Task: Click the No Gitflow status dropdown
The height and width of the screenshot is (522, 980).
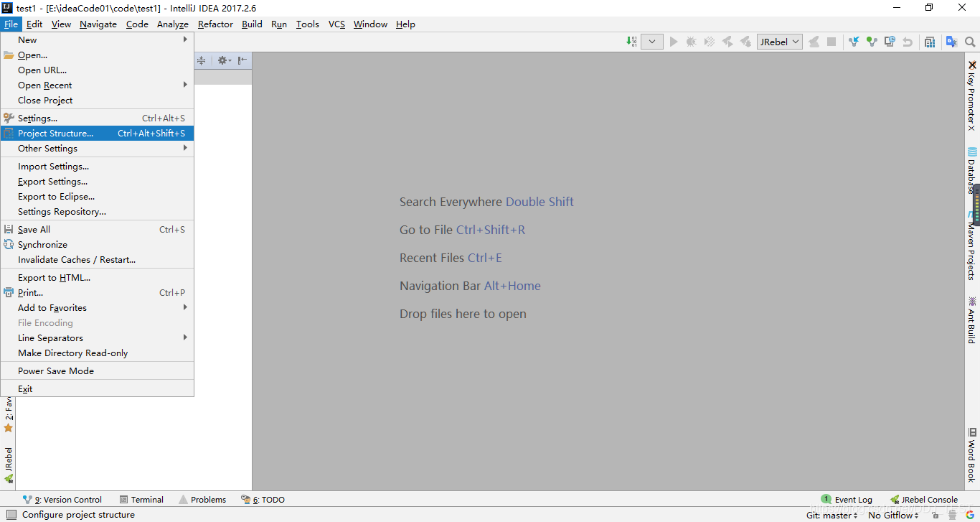Action: (894, 515)
